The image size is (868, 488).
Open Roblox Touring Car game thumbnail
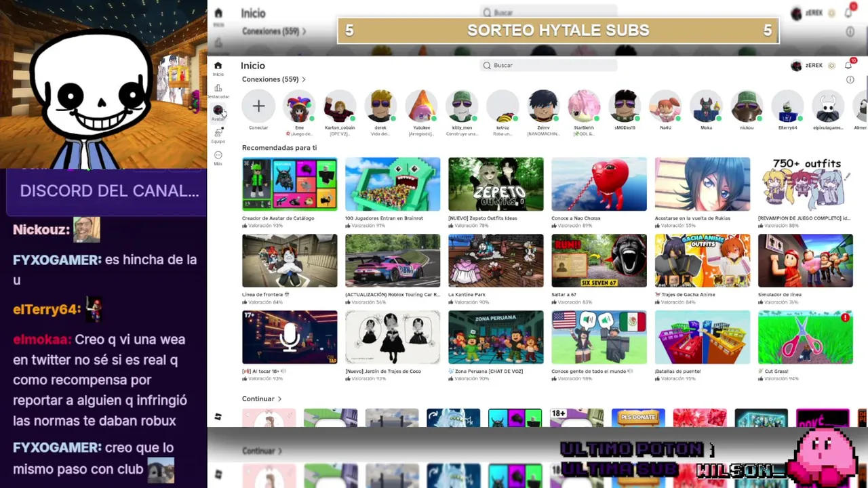coord(393,261)
